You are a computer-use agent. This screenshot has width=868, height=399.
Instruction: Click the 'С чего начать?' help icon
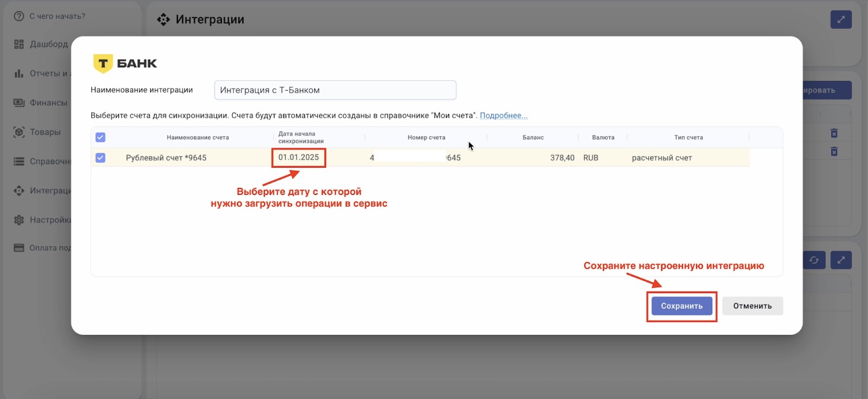point(19,16)
